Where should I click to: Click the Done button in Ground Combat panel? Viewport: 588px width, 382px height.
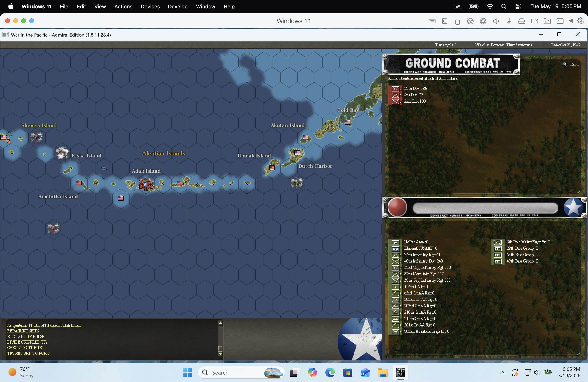[571, 64]
